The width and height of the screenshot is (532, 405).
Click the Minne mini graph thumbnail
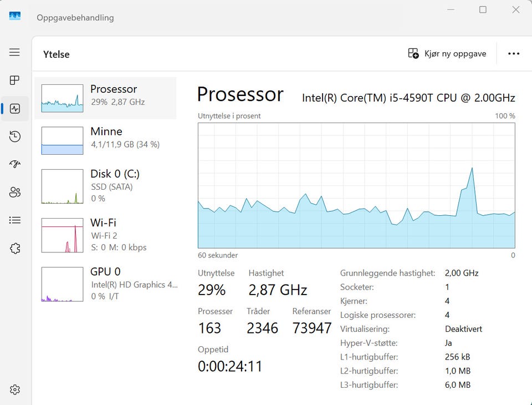point(62,141)
